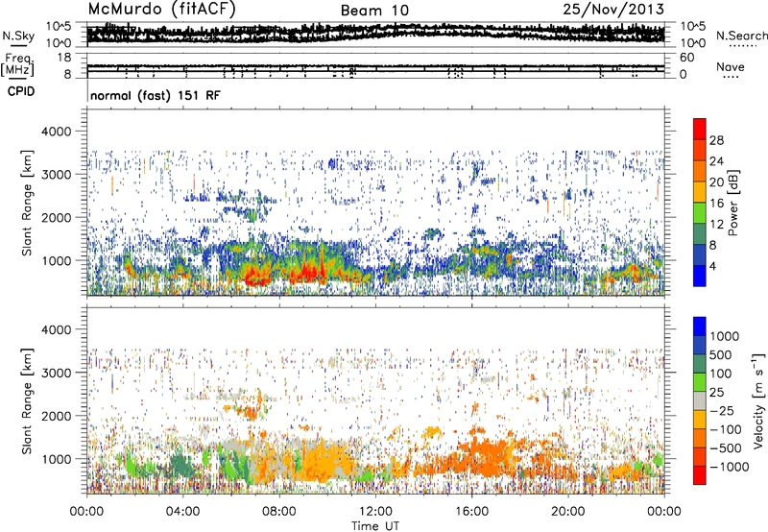Click the 20:00 time tick label

coord(568,512)
